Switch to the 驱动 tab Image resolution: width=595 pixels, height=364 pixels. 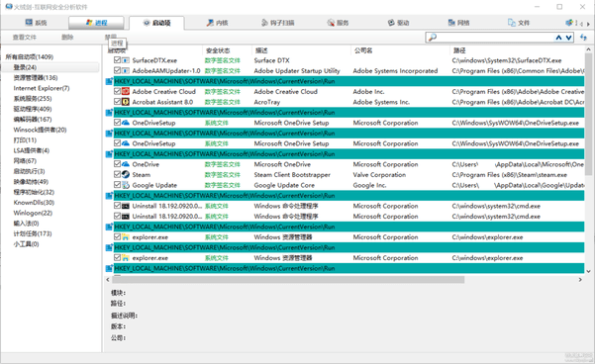click(398, 23)
